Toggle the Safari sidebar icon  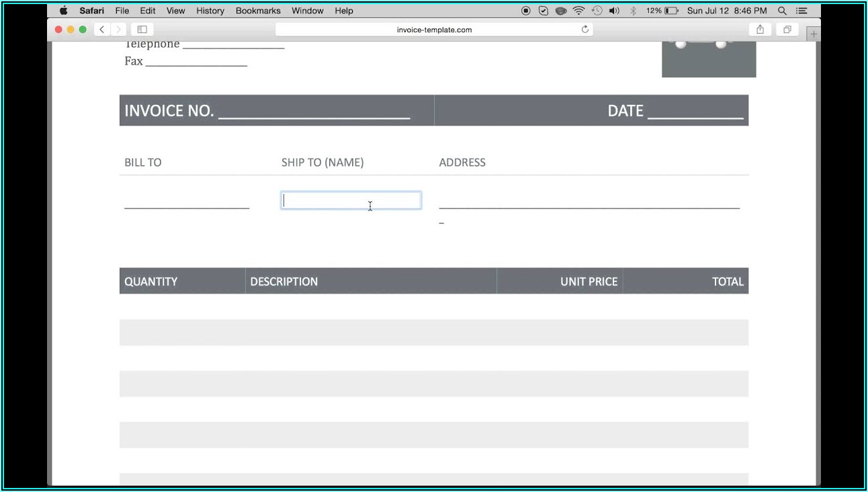[142, 30]
